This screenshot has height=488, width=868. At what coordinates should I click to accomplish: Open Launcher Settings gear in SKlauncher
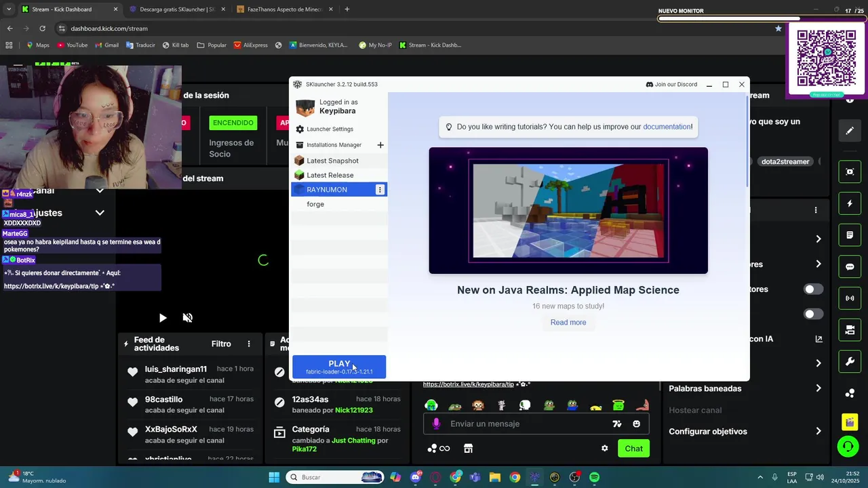300,129
